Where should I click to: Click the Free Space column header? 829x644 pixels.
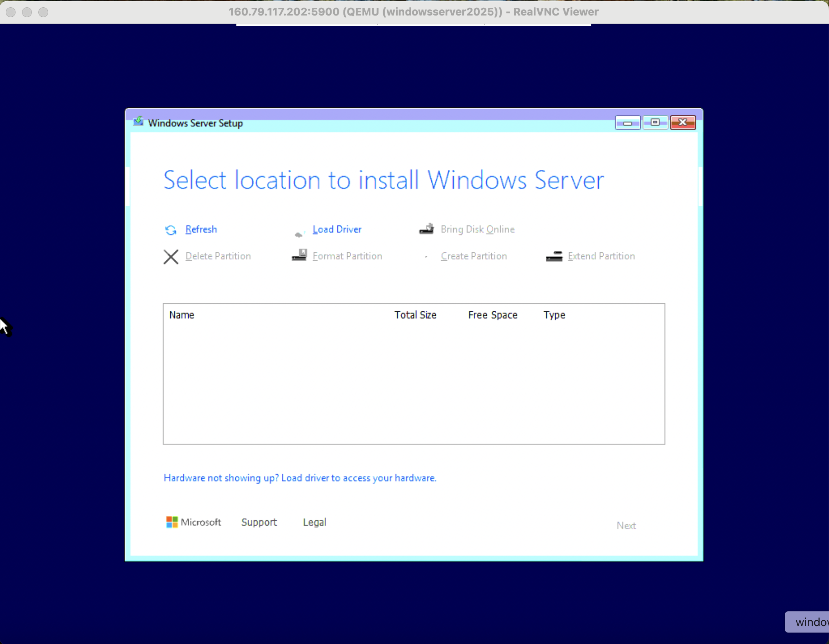click(492, 315)
